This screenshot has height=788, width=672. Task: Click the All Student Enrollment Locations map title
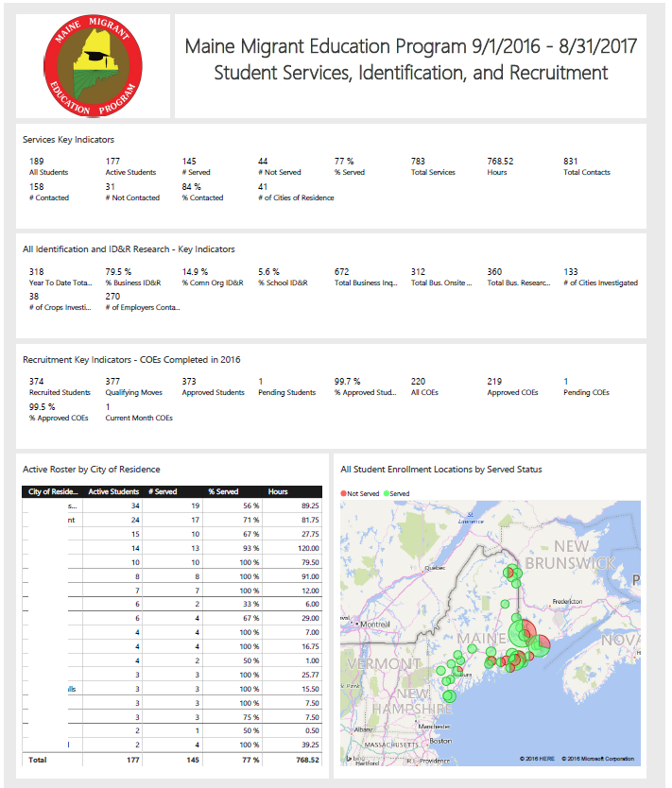point(441,469)
